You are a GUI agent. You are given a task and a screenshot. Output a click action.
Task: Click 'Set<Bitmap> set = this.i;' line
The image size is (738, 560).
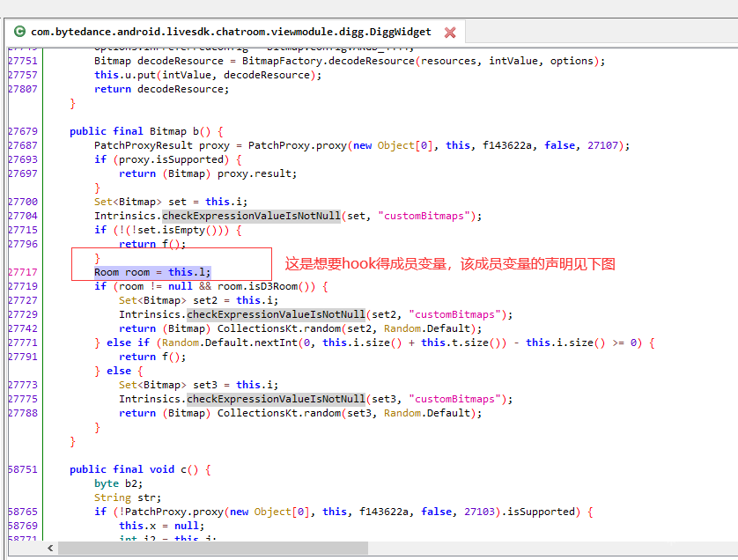pyautogui.click(x=171, y=203)
